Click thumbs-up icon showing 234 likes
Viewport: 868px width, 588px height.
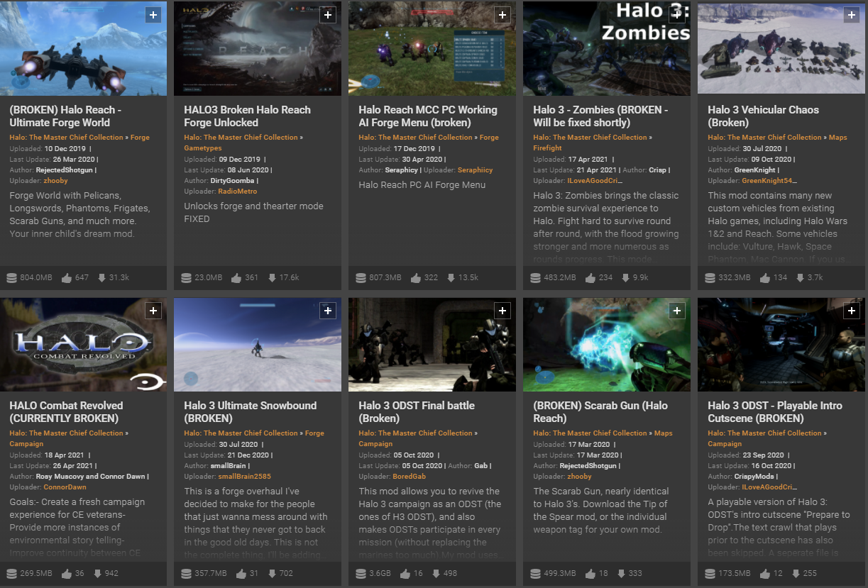click(x=590, y=277)
